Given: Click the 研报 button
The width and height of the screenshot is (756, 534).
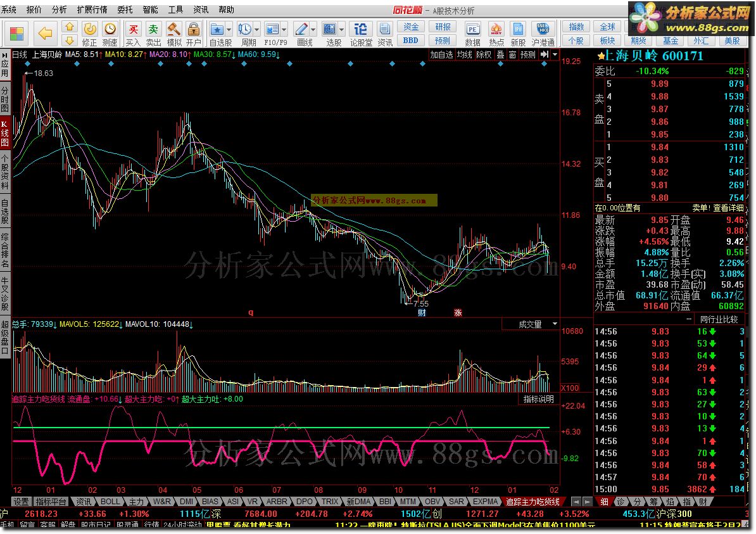Looking at the screenshot, I should pyautogui.click(x=443, y=27).
